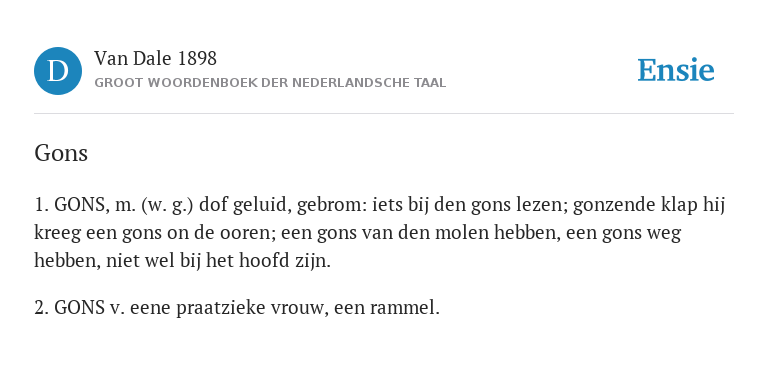
Task: Click the word ooren in definition one
Action: click(240, 233)
